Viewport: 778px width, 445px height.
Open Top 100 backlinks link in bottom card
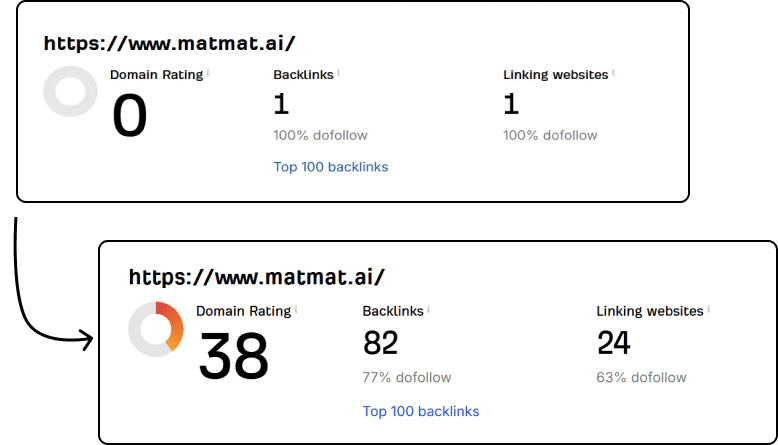point(421,411)
